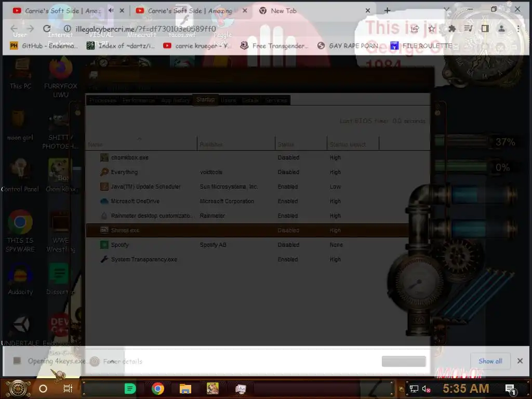Image resolution: width=532 pixels, height=399 pixels.
Task: Sort startup list by Publisher column
Action: click(236, 143)
